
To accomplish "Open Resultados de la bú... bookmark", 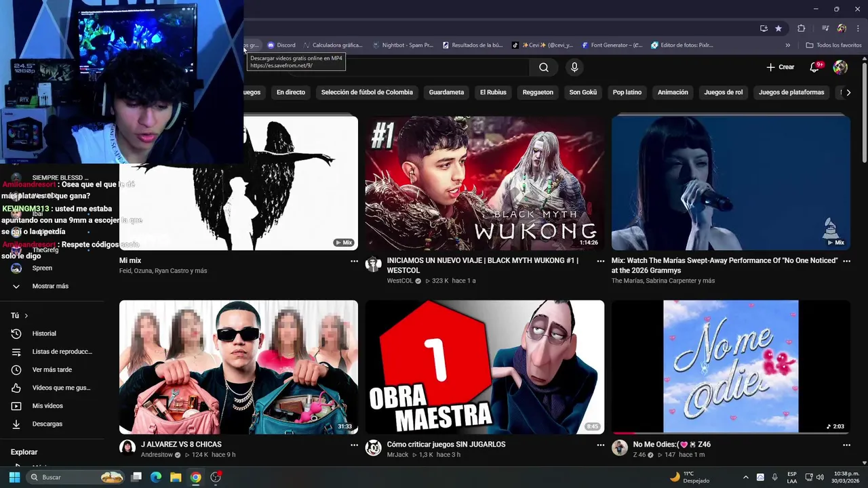I will pyautogui.click(x=473, y=45).
